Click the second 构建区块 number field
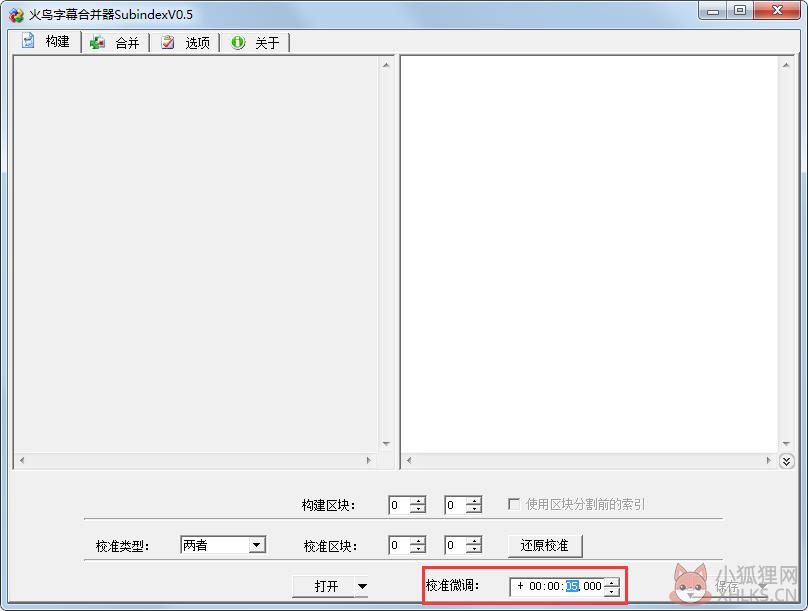The width and height of the screenshot is (808, 611). [456, 505]
